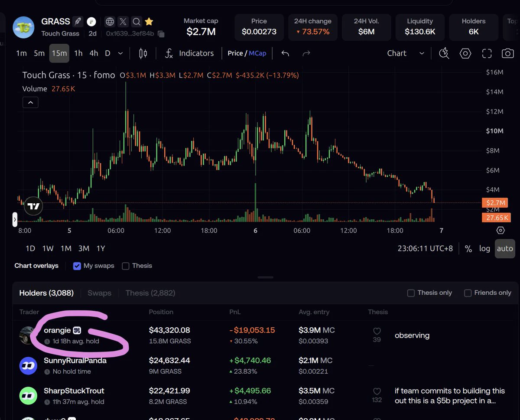Open the token website globe icon

110,21
